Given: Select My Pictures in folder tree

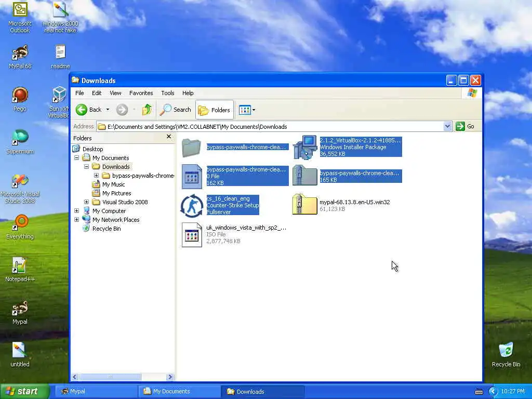Looking at the screenshot, I should click(x=116, y=193).
